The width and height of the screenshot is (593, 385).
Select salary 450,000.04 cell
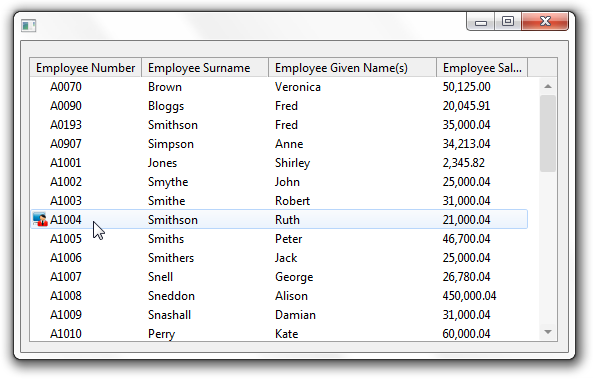(469, 296)
